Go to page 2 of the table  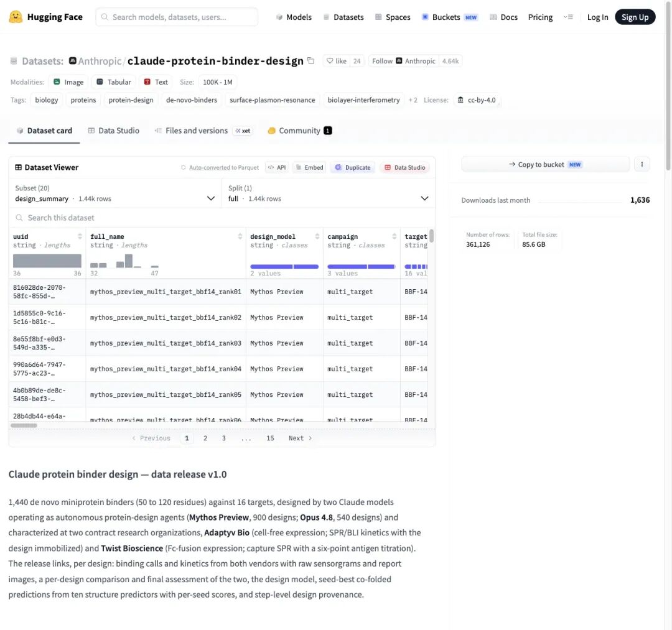click(205, 438)
